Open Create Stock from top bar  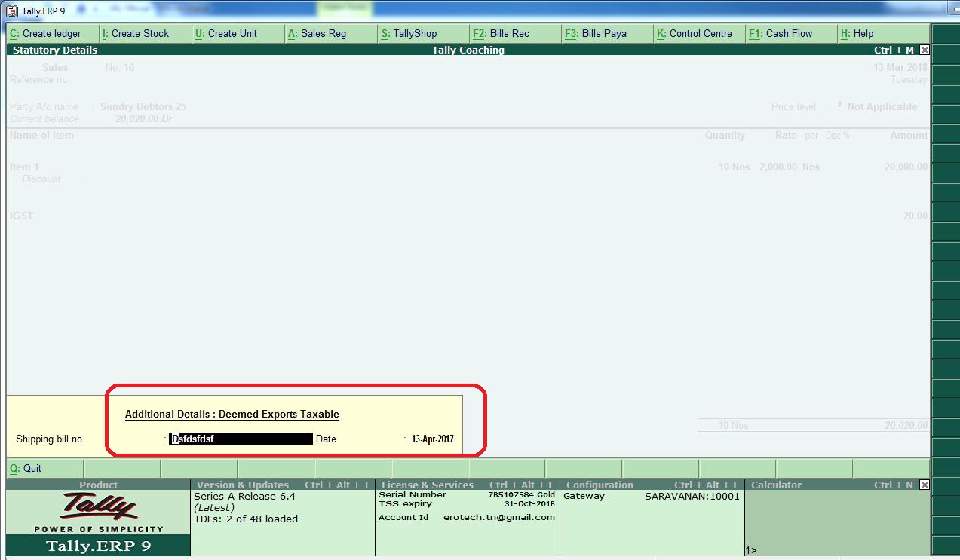tap(145, 34)
